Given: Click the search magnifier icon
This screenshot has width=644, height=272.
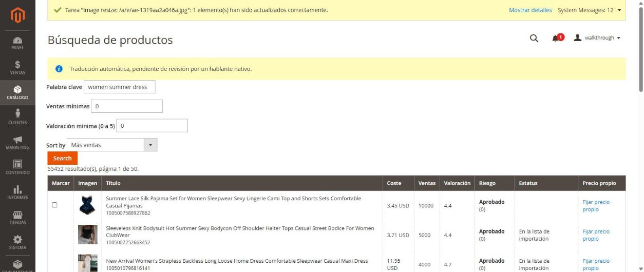Looking at the screenshot, I should 534,38.
